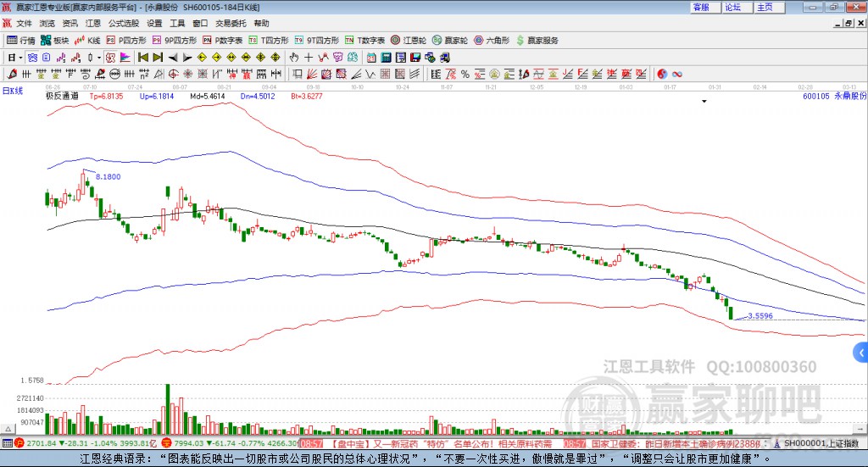Open the 江恩 menu
The image size is (868, 467).
[93, 23]
